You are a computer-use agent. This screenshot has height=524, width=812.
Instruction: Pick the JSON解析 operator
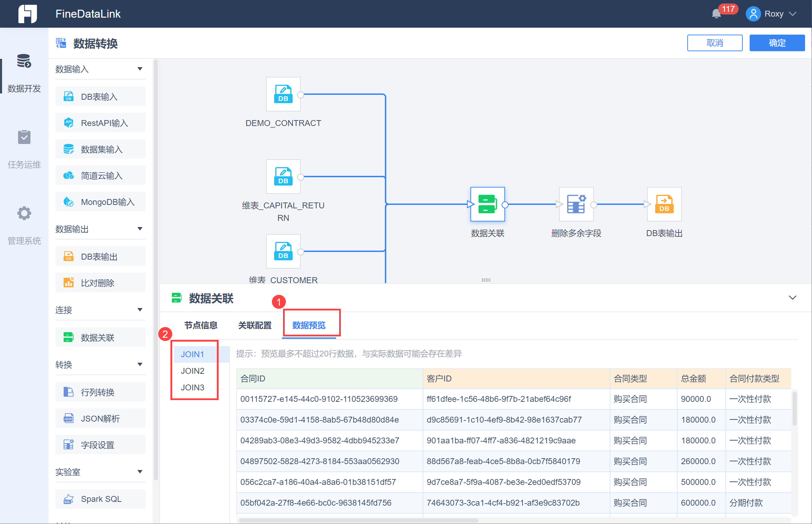[x=100, y=418]
